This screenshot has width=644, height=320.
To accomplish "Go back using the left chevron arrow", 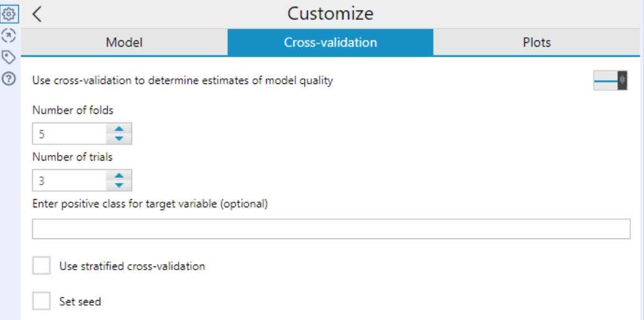I will [37, 14].
